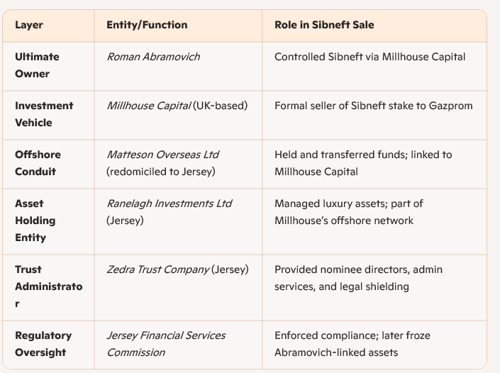Click the "Zedra Trust Company (Jersey)" cell
This screenshot has width=500, height=373.
tap(178, 269)
